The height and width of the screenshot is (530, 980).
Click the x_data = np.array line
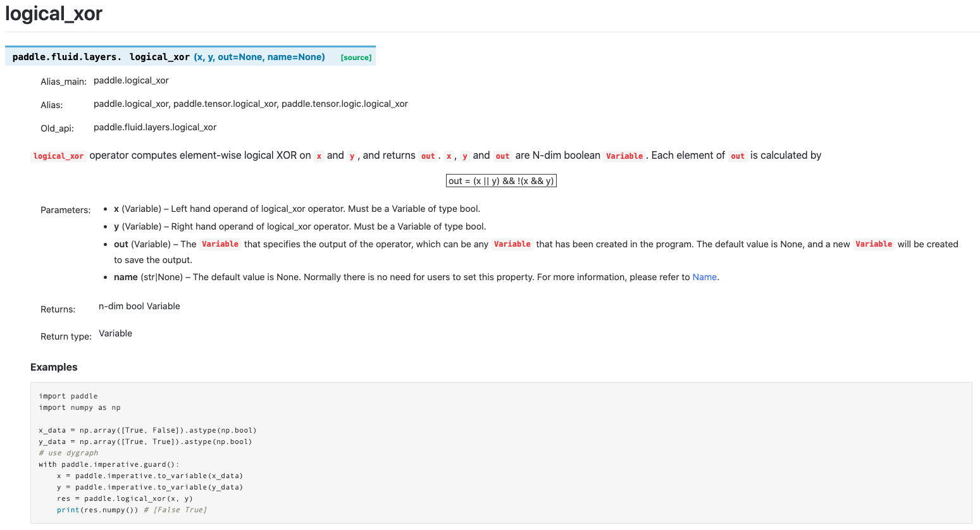(x=147, y=430)
